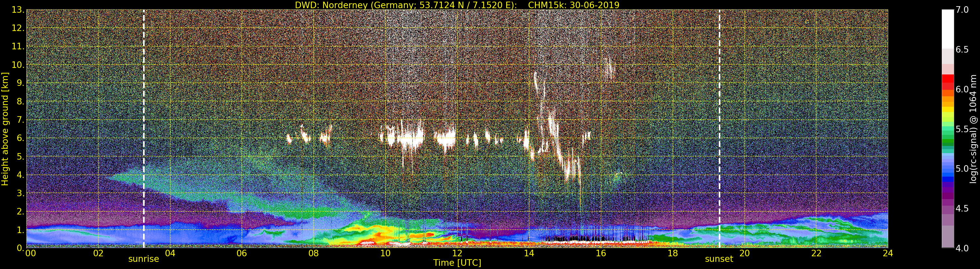The height and width of the screenshot is (269, 980).
Task: Click the 'CHM15k: 30-06-2019' date text
Action: [x=574, y=5]
